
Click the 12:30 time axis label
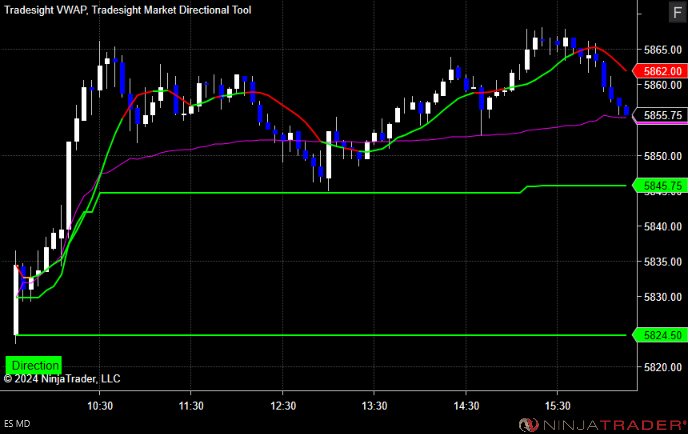coord(283,406)
